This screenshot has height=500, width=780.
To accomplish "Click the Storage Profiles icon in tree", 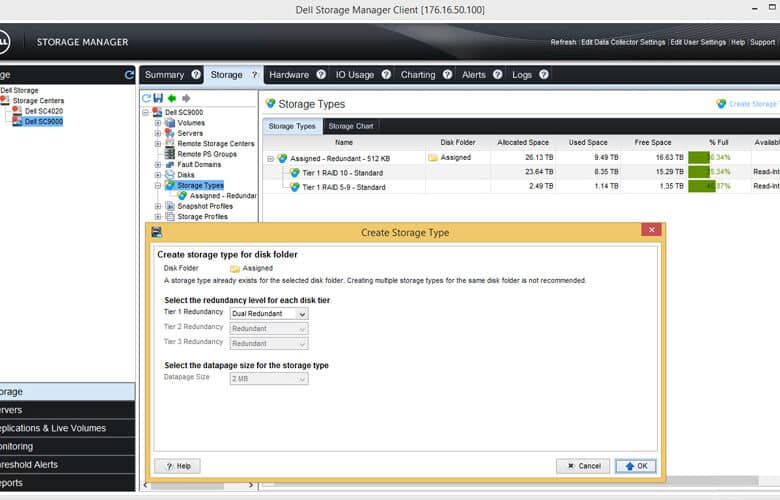I will pyautogui.click(x=170, y=216).
